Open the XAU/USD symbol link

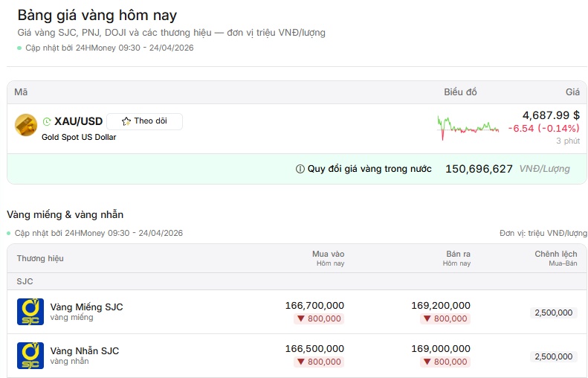click(78, 121)
